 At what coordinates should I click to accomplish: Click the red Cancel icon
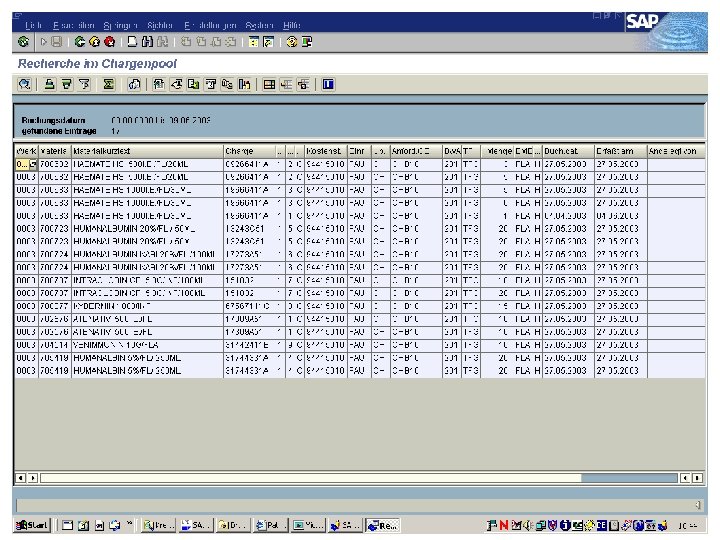click(x=110, y=42)
